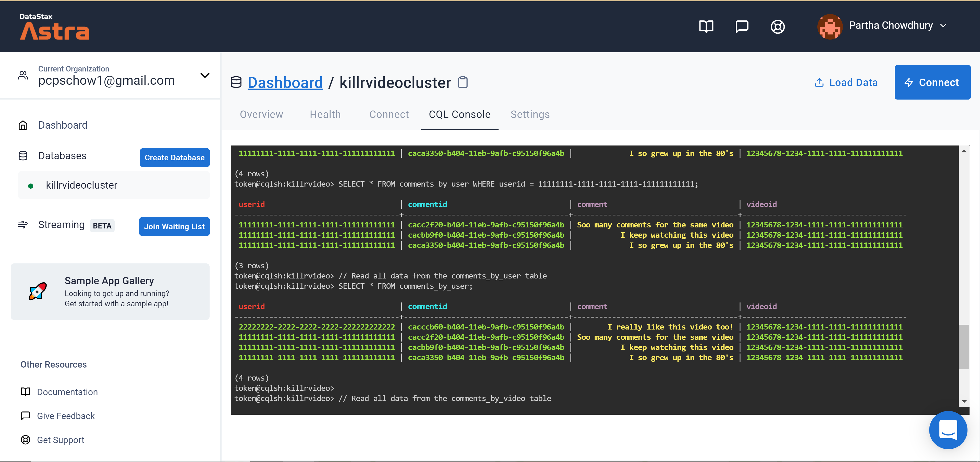Copy the killrvideocluster name using the clipboard icon
Screen dimensions: 980x462
(x=463, y=82)
